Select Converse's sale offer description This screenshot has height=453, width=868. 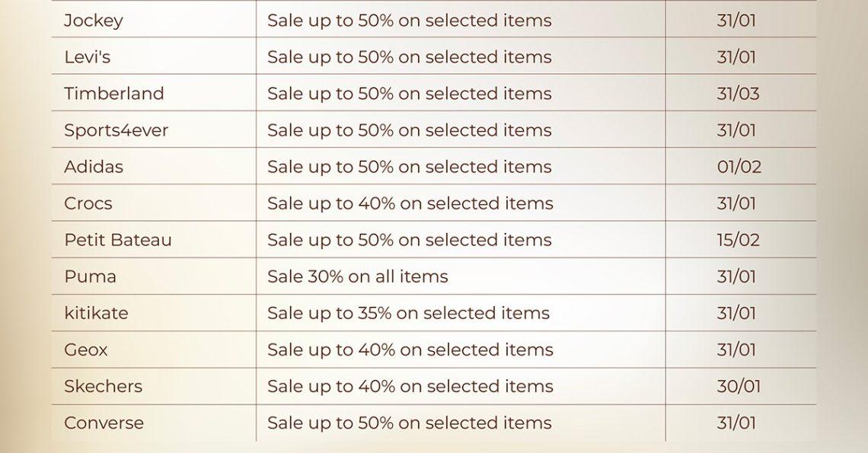pos(409,423)
